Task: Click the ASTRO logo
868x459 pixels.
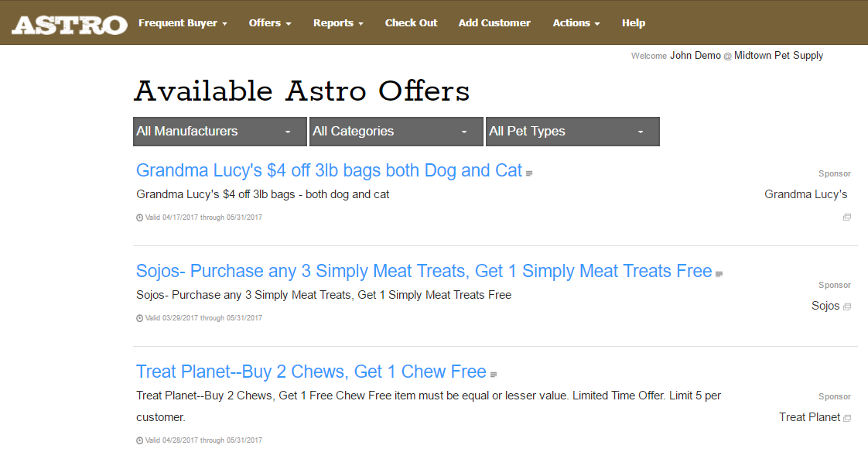Action: click(70, 25)
